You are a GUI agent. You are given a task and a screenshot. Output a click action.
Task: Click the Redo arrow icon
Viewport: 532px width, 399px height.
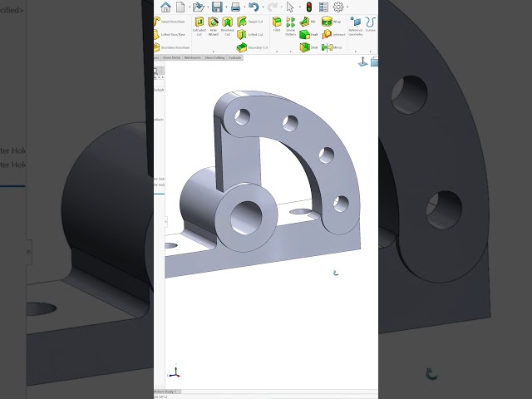[x=272, y=7]
